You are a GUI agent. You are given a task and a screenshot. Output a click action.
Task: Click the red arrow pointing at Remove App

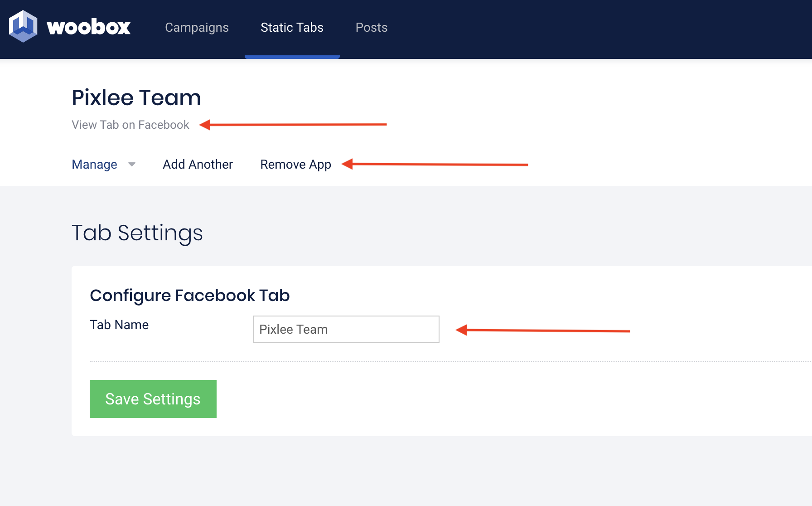435,164
